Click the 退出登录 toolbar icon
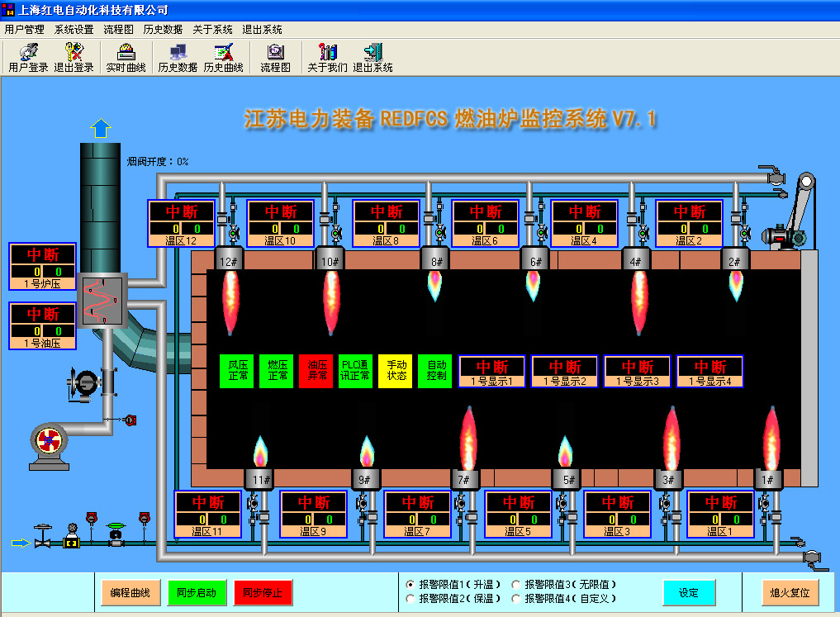Screen dimensions: 840x617 pos(74,58)
